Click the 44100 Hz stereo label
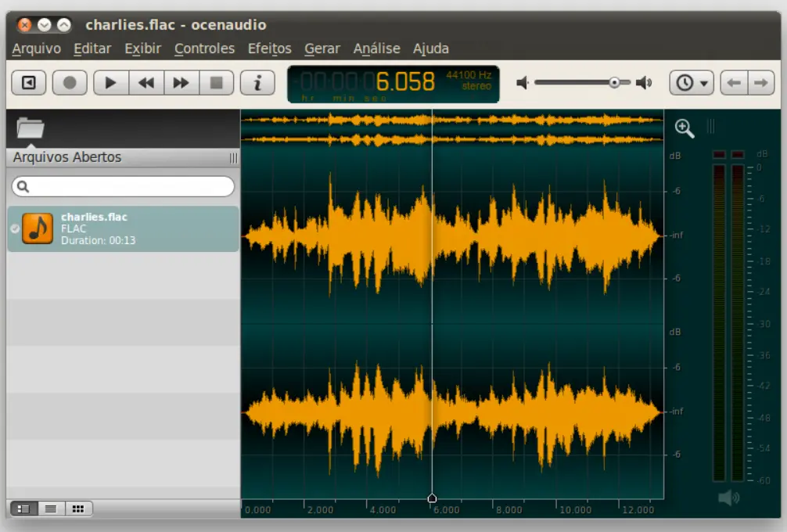The height and width of the screenshot is (532, 787). coord(469,81)
